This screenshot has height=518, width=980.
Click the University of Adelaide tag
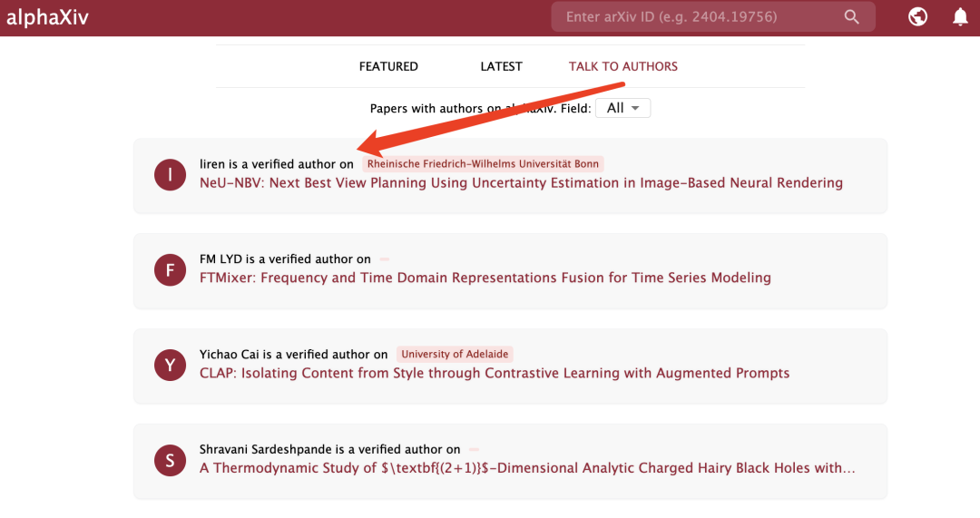click(455, 355)
